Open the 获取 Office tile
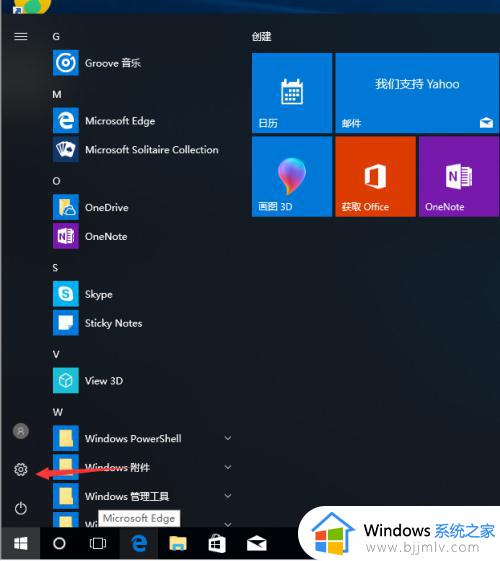The image size is (500, 561). (x=376, y=176)
